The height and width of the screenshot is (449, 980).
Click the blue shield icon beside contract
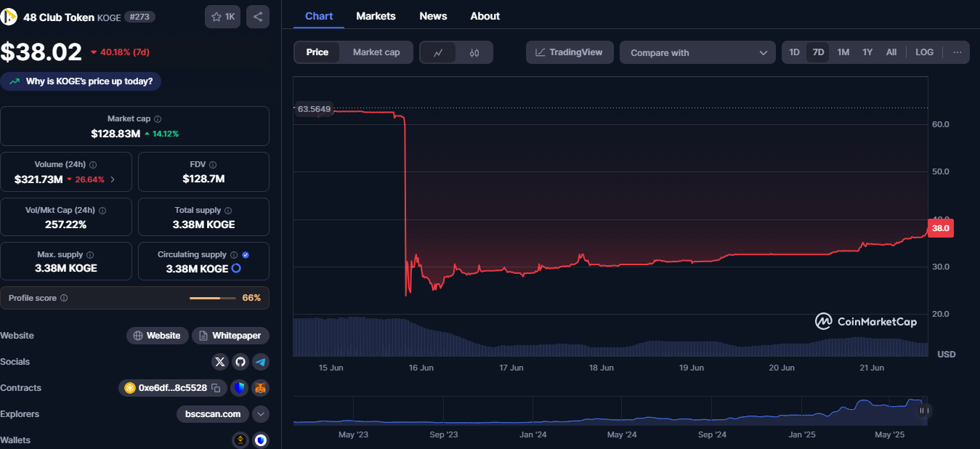tap(240, 388)
